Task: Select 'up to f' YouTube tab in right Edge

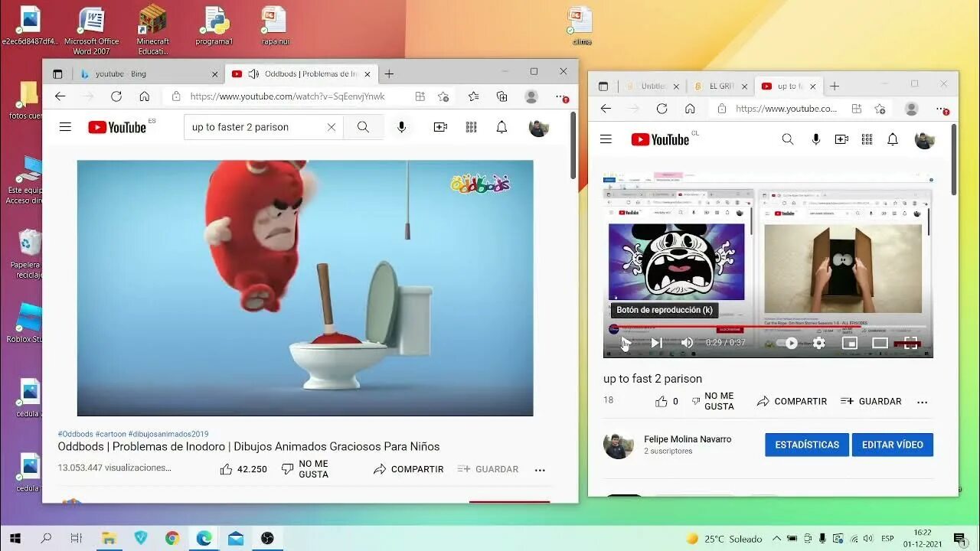Action: [x=789, y=86]
